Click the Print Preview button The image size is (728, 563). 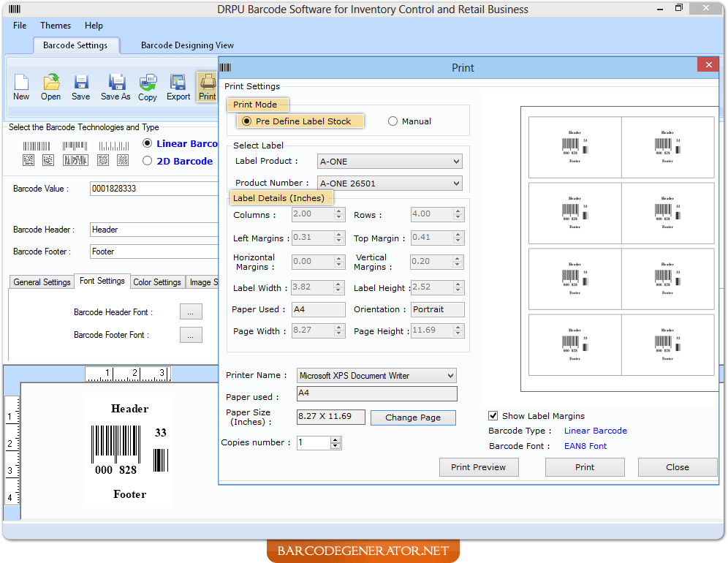[x=479, y=466]
